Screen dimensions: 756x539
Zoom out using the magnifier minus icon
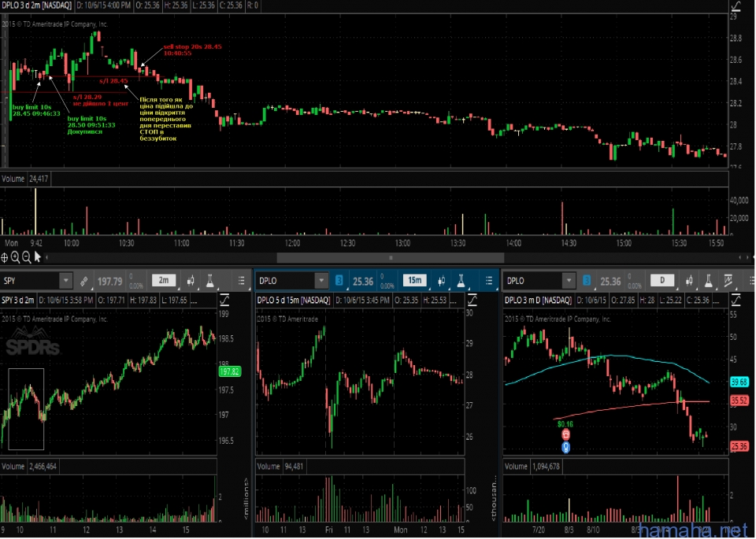point(27,258)
